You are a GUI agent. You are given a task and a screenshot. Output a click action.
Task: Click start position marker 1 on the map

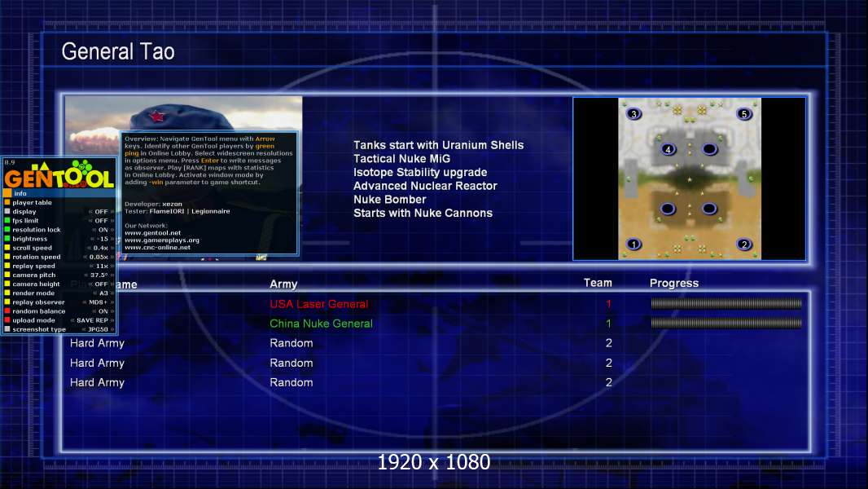[633, 244]
